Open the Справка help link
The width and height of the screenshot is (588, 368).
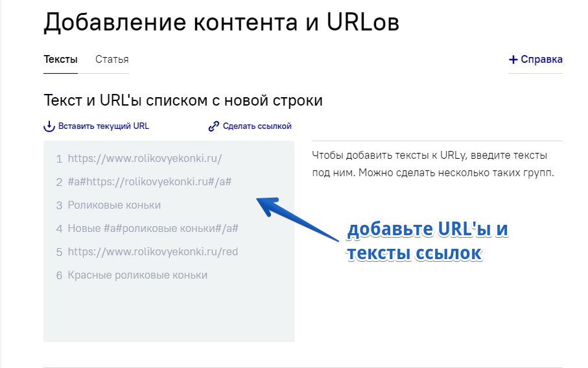541,59
